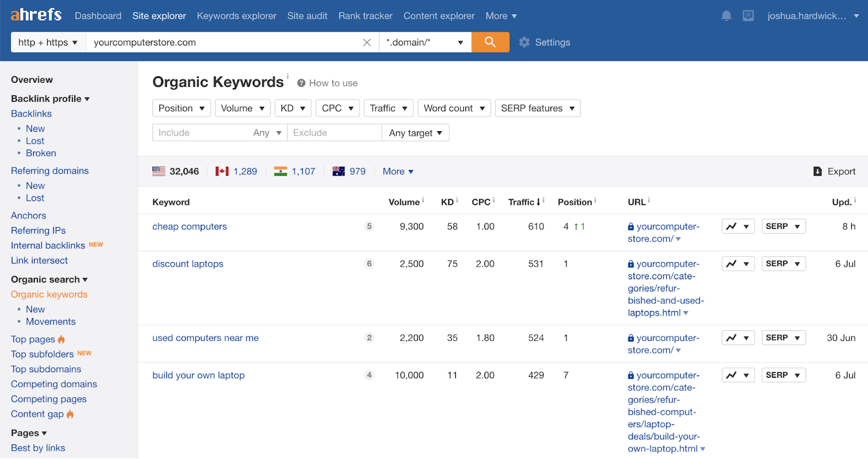This screenshot has height=459, width=868.
Task: Clear the domain field with the X icon
Action: [x=367, y=42]
